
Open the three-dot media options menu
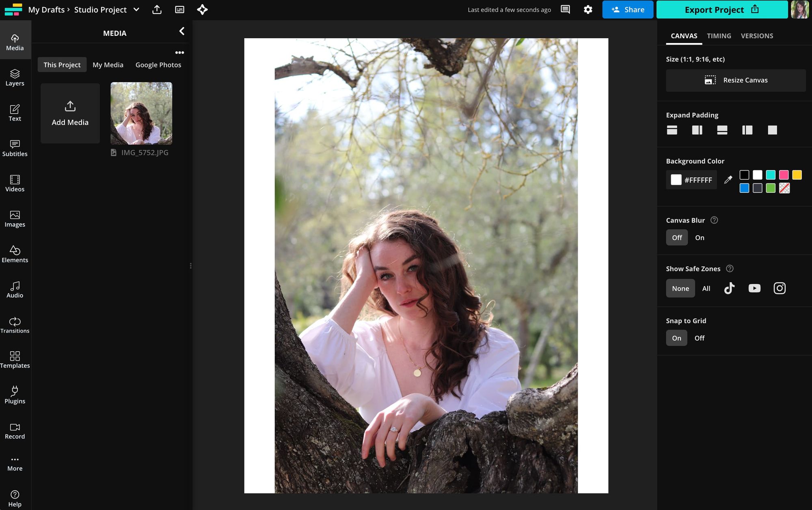point(179,53)
